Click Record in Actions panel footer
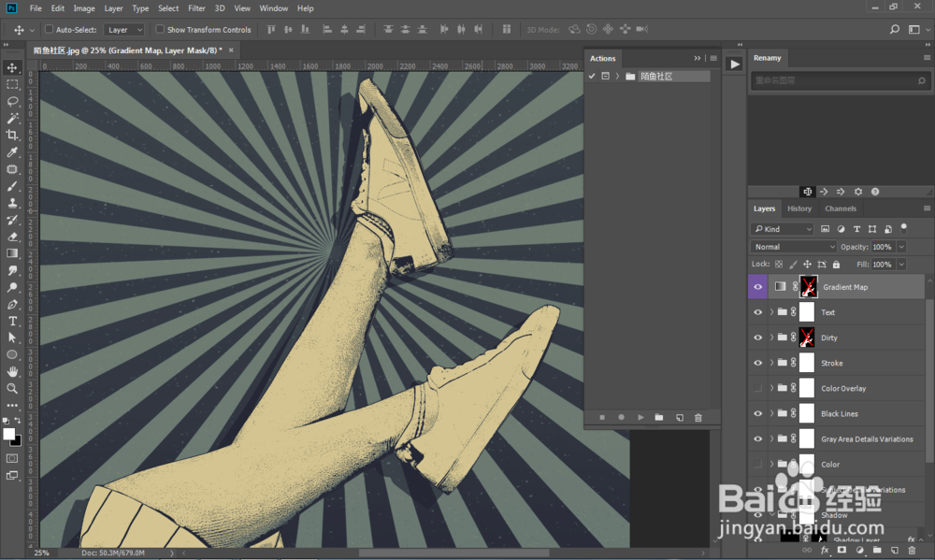This screenshot has width=935, height=560. tap(622, 418)
